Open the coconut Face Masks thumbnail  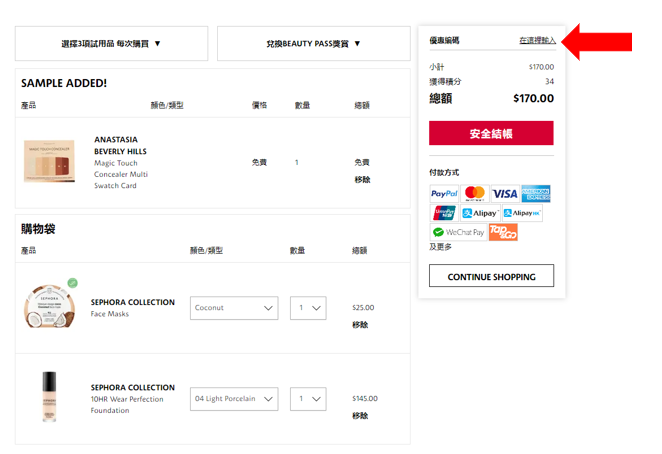coord(50,306)
